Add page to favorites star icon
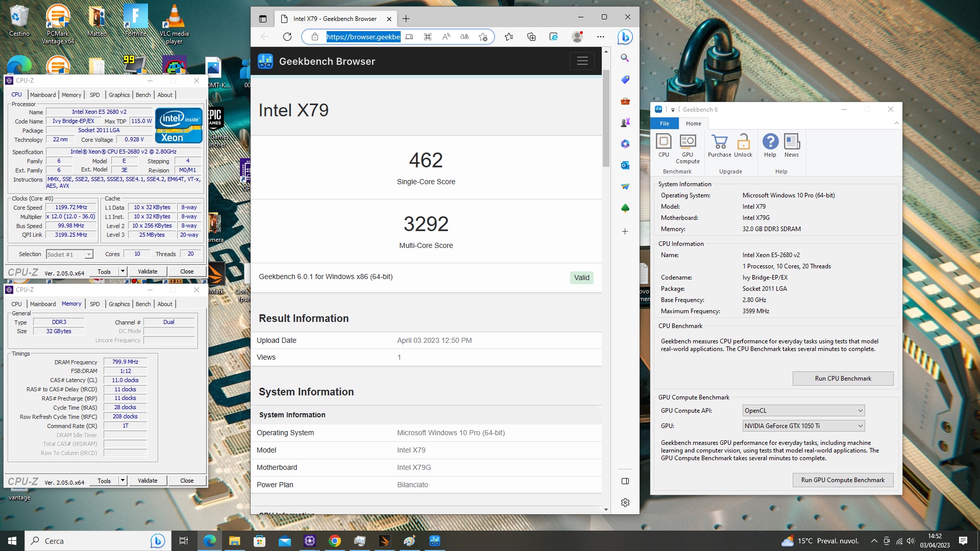The image size is (980, 551). click(483, 37)
